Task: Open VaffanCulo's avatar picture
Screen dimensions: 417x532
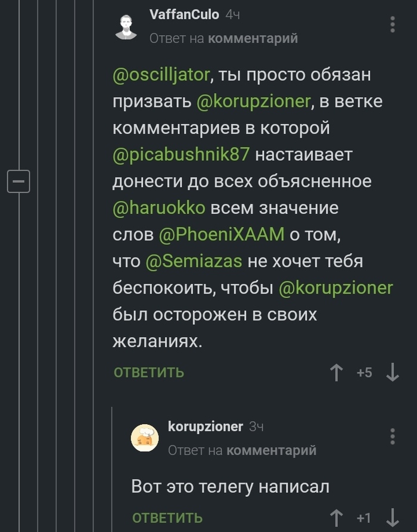Action: pos(126,26)
